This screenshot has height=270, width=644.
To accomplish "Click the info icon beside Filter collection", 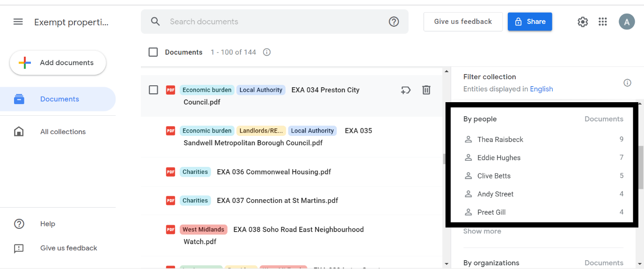I will (627, 83).
